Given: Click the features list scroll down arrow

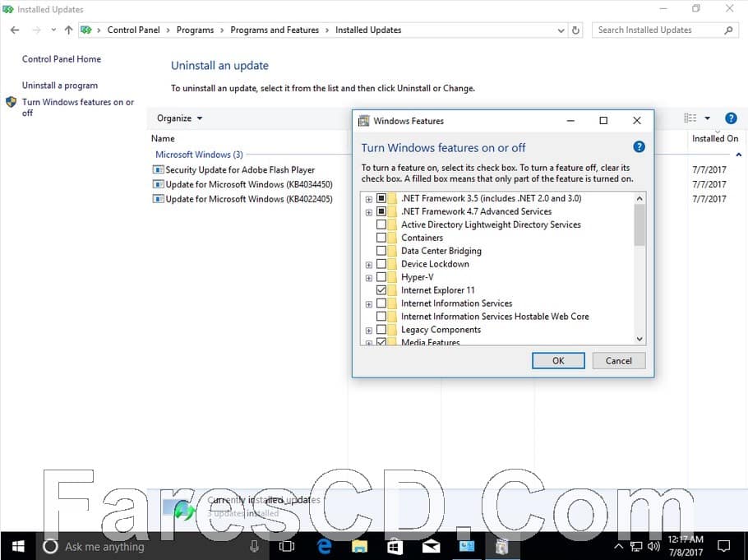Looking at the screenshot, I should pos(639,339).
